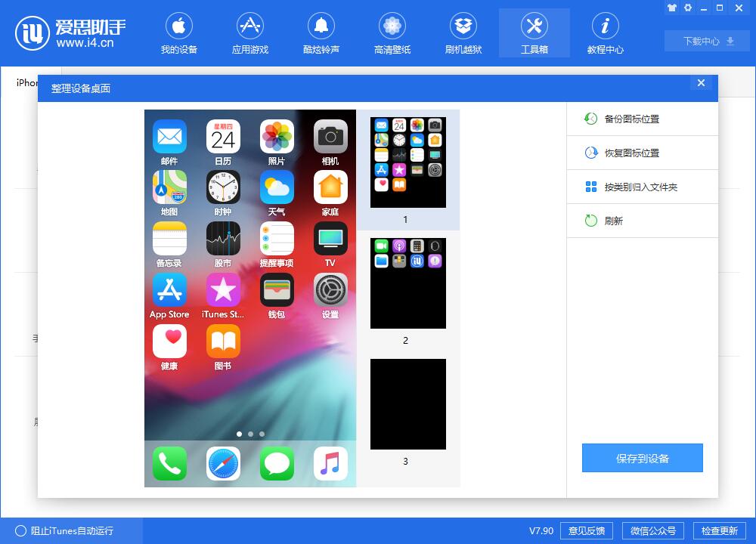This screenshot has width=756, height=544.
Task: Click 按类别归入文件夹 to group apps
Action: pyautogui.click(x=642, y=187)
